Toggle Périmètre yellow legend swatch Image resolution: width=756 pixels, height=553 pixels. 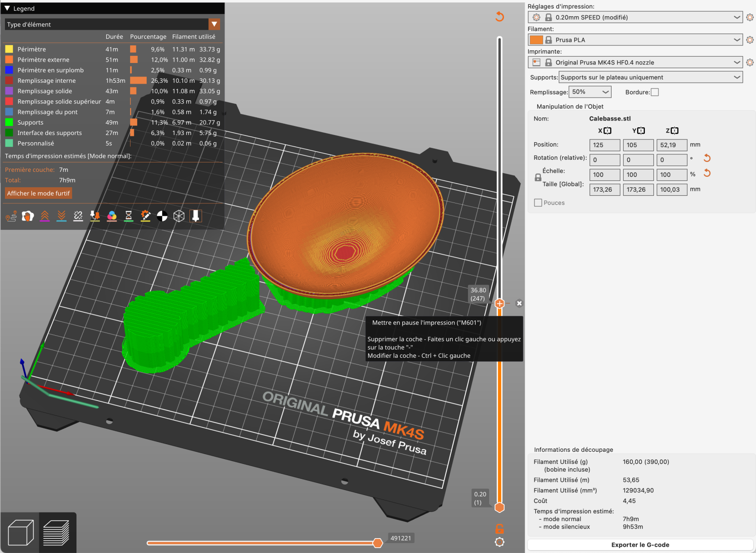9,49
